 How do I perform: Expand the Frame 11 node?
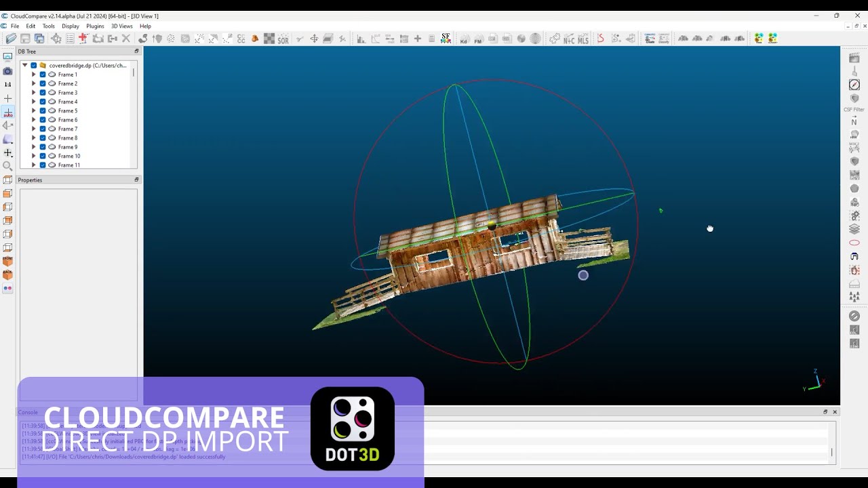click(x=34, y=165)
